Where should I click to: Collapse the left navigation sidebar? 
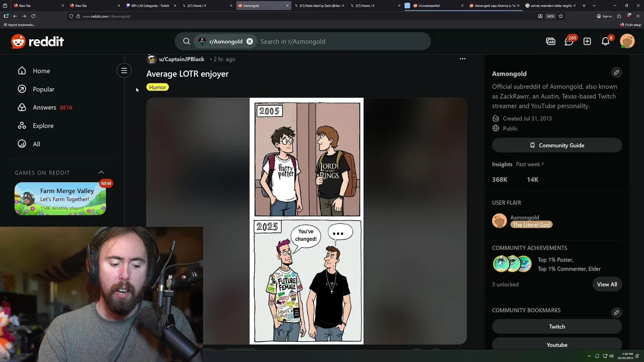point(124,70)
